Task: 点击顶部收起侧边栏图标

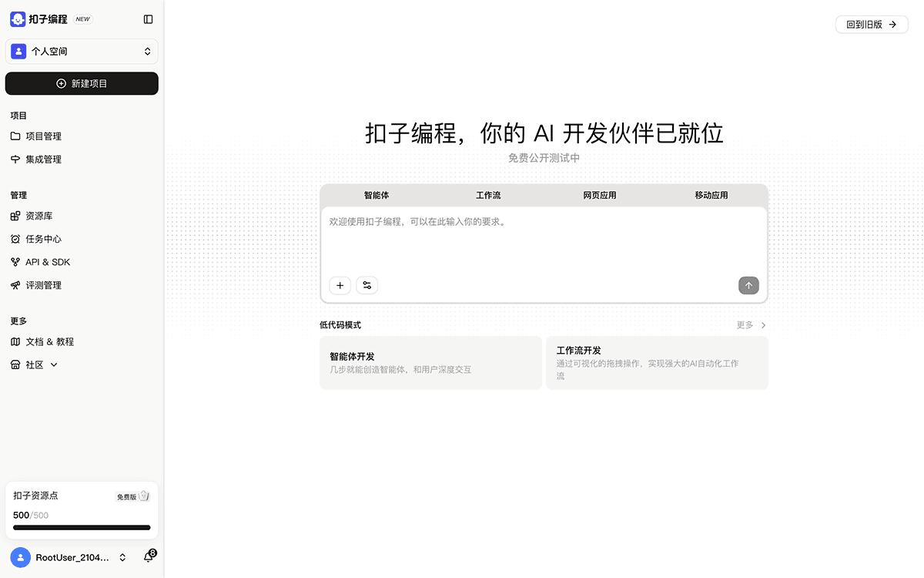Action: point(147,19)
